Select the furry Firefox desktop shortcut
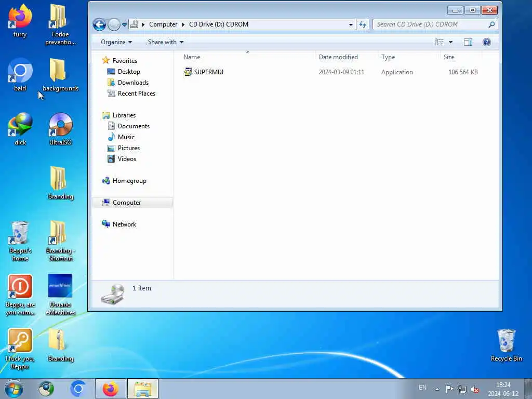The height and width of the screenshot is (399, 532). (x=20, y=21)
